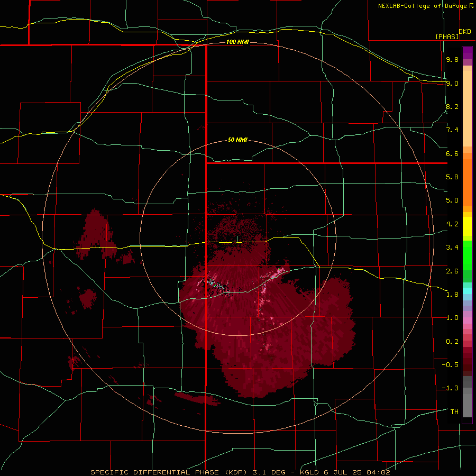Click the NEXLAB-College of DuPage title text

click(422, 6)
